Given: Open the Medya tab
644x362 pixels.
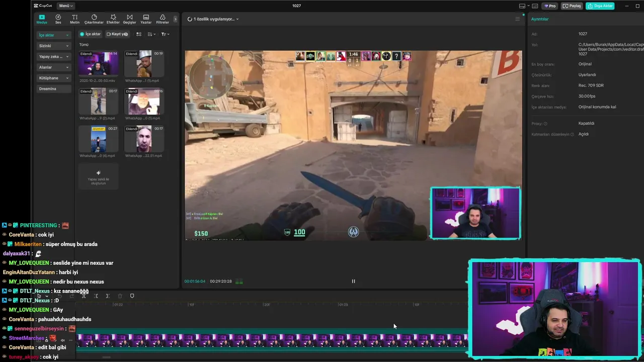Looking at the screenshot, I should pos(42,19).
